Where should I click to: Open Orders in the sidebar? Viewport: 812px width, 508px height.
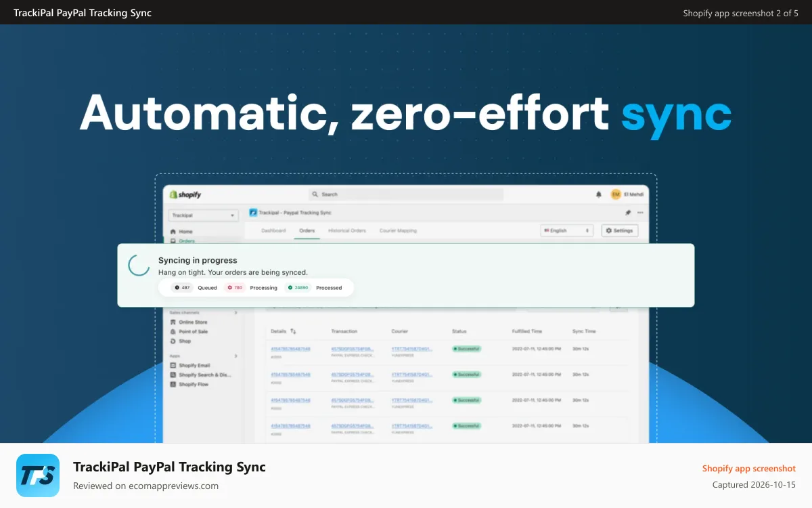coord(187,240)
